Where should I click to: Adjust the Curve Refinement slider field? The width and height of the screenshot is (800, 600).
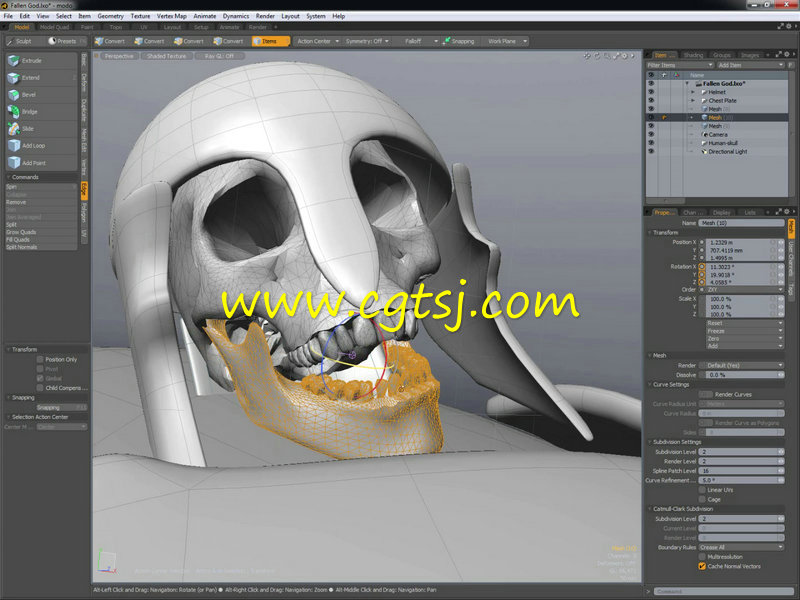(x=741, y=481)
